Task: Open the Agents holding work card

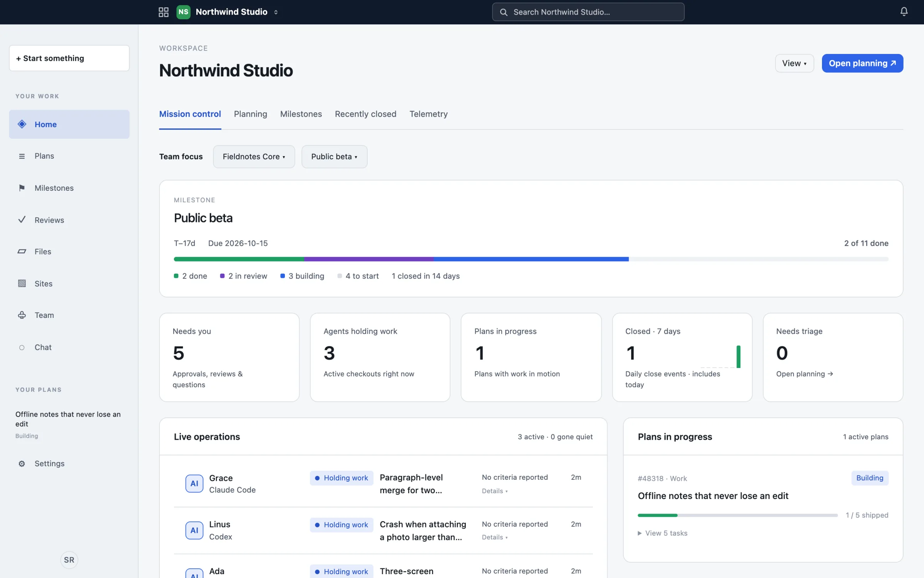Action: tap(380, 357)
